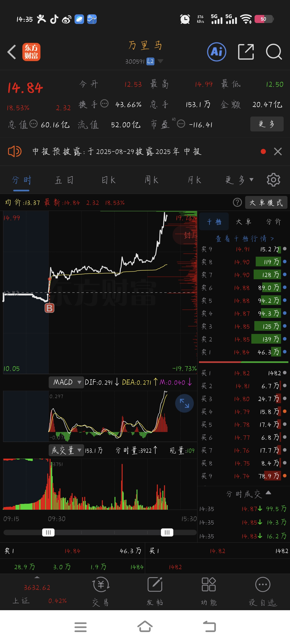290x644 pixels.
Task: Tap the back arrow icon
Action: (12, 52)
